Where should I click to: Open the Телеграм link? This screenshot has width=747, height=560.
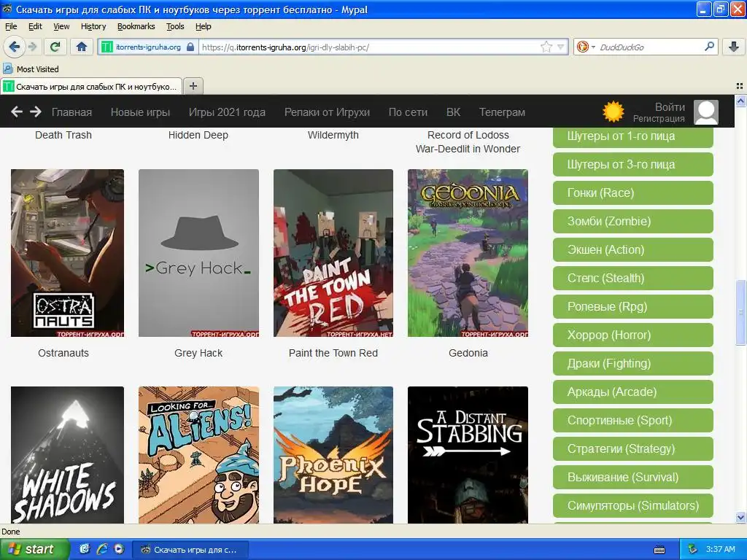pos(502,112)
